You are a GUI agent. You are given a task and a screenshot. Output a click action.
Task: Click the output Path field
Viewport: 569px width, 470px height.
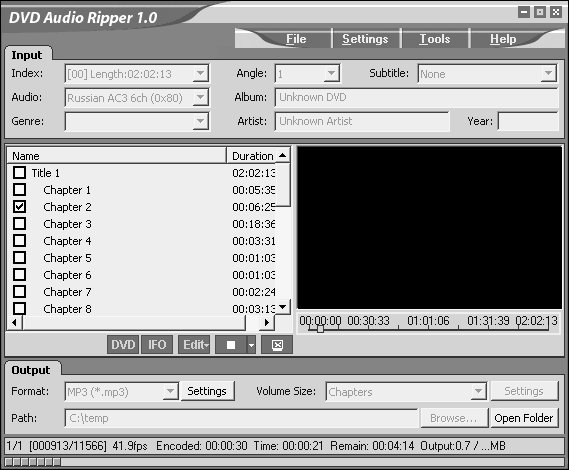241,418
